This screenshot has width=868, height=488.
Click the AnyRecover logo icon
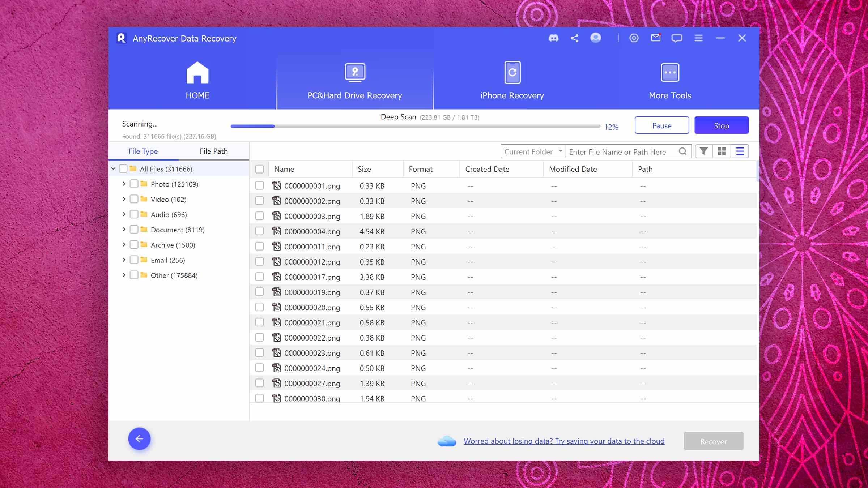[x=122, y=38]
